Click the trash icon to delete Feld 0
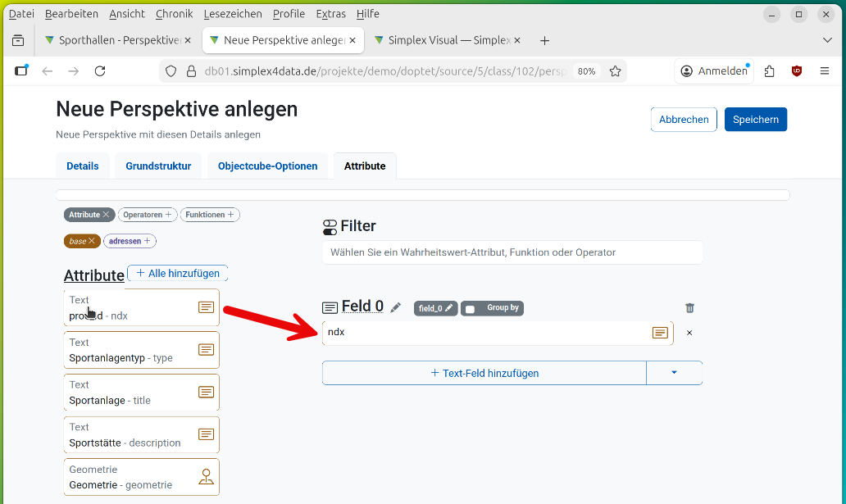846x504 pixels. [x=689, y=308]
